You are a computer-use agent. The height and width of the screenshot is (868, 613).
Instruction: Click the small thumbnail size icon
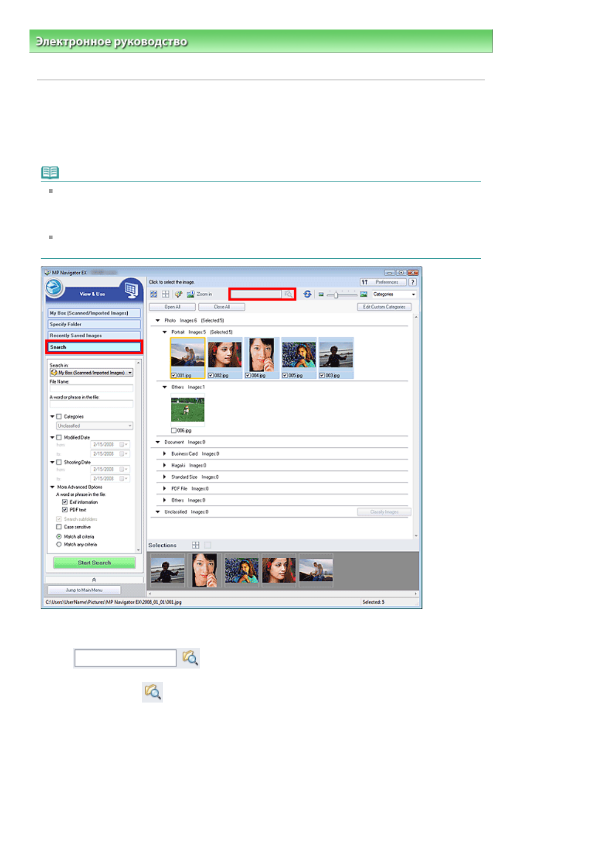point(321,294)
